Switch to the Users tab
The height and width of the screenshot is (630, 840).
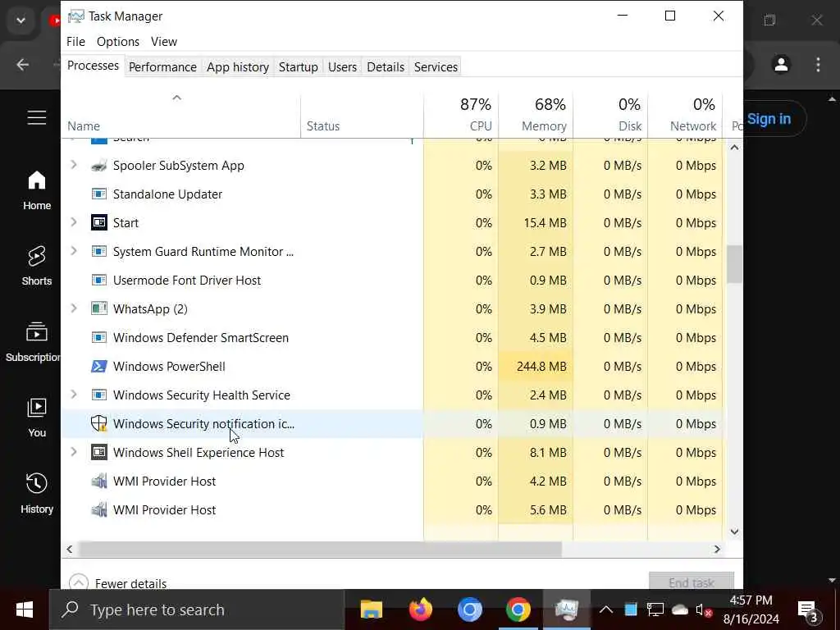point(342,67)
